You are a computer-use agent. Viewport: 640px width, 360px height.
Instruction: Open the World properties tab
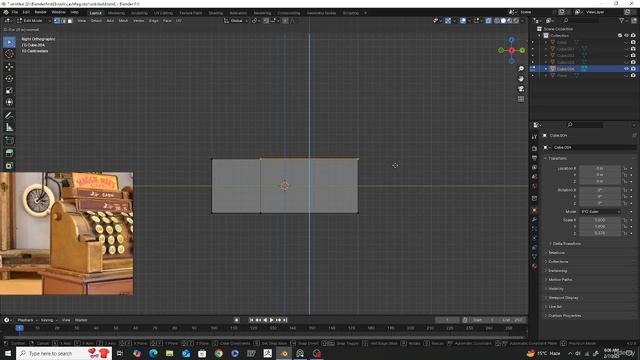click(x=534, y=186)
